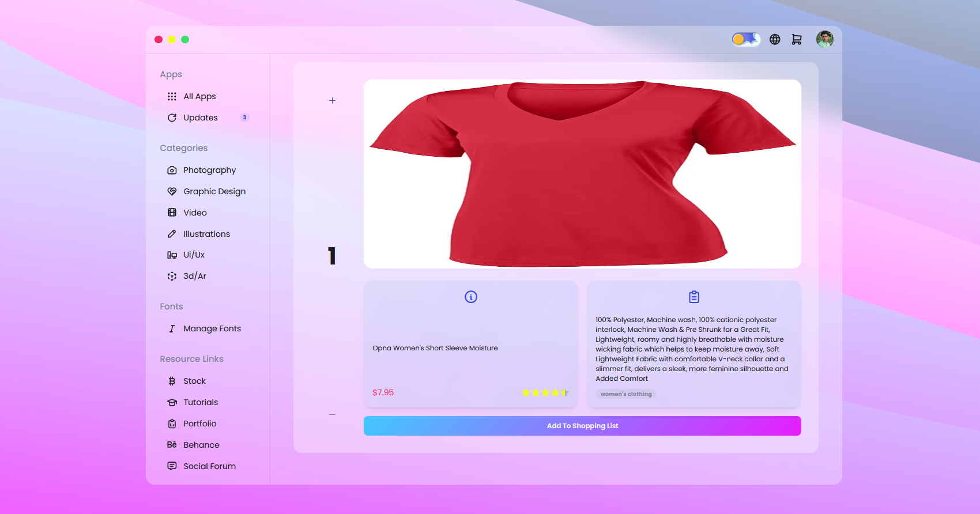980x514 pixels.
Task: Click the All Apps grid icon
Action: coord(172,96)
